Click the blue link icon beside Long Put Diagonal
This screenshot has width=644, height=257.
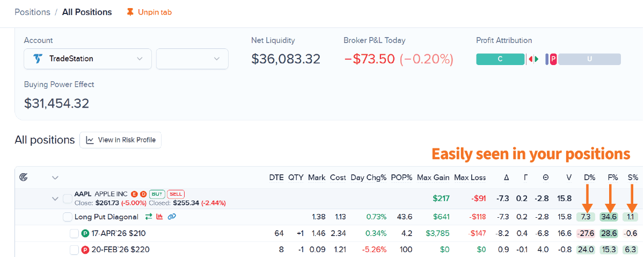coord(172,217)
